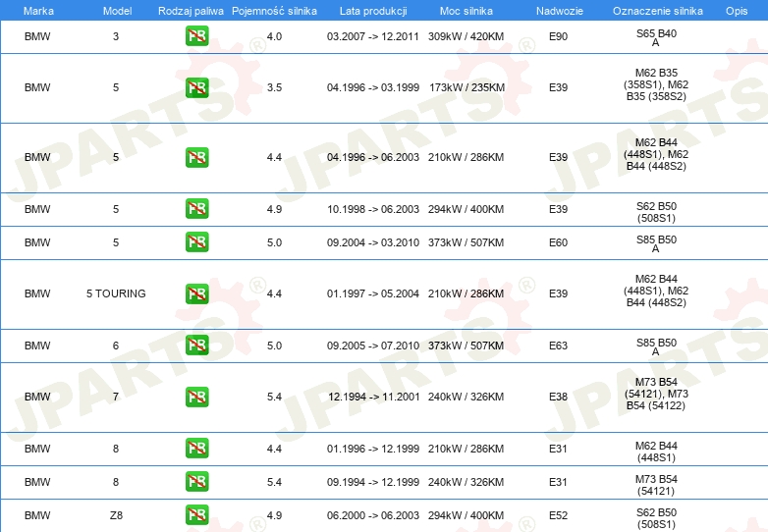Click engine code S85 B50 A in E60 row

point(656,243)
